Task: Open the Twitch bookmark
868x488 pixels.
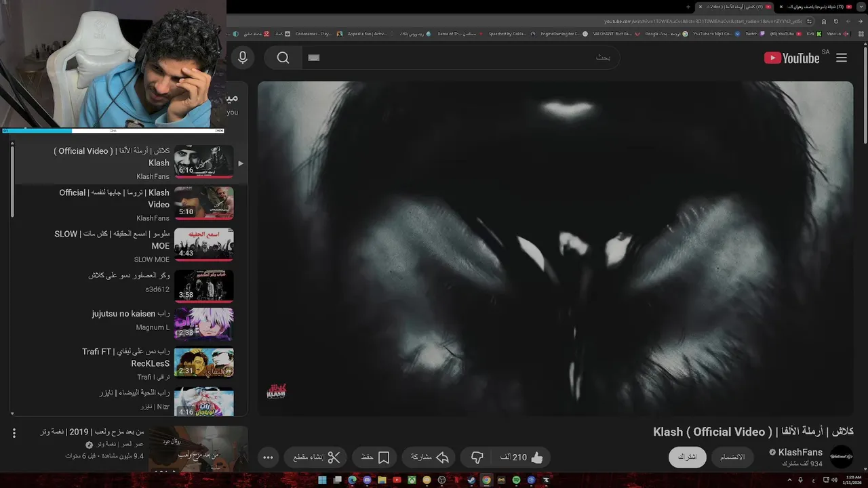Action: (x=755, y=34)
